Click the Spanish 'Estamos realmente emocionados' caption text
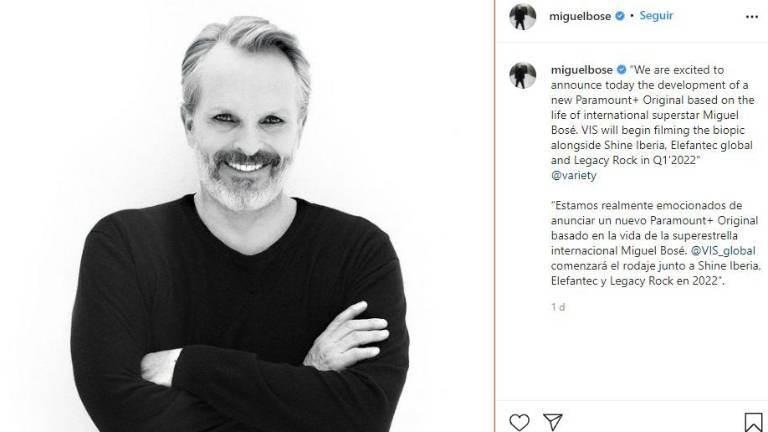 (x=655, y=243)
